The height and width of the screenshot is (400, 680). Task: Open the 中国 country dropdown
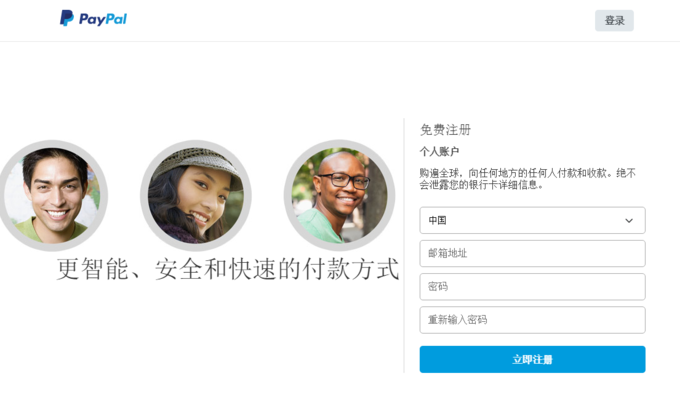(x=532, y=220)
